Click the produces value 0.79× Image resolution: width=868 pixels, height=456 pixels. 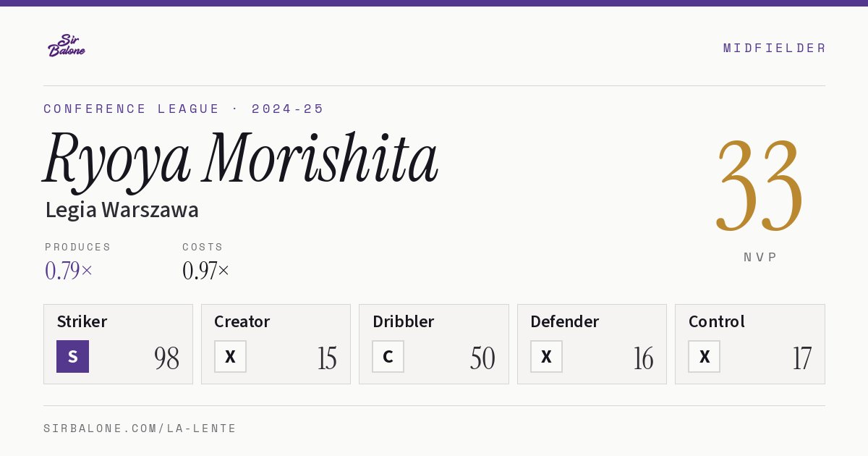pos(69,271)
